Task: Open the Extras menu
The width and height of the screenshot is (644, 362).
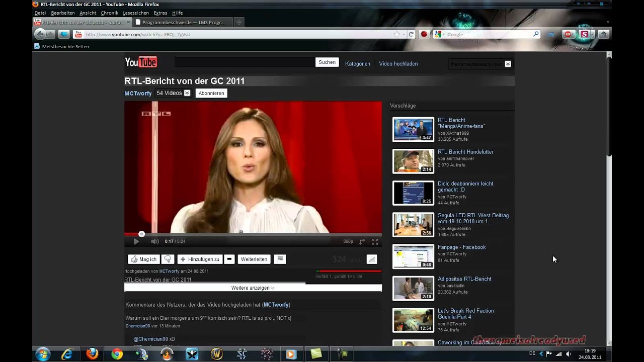Action: tap(160, 13)
